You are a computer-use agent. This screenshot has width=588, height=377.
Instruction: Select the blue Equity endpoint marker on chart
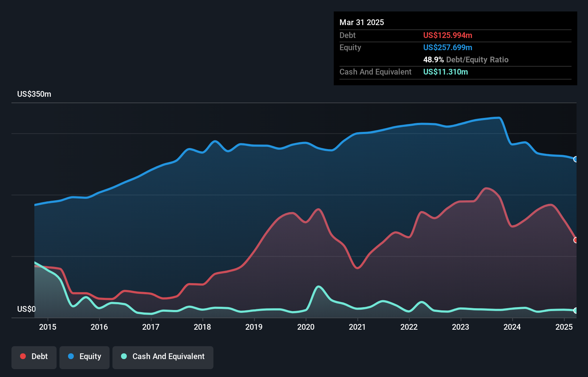(575, 159)
